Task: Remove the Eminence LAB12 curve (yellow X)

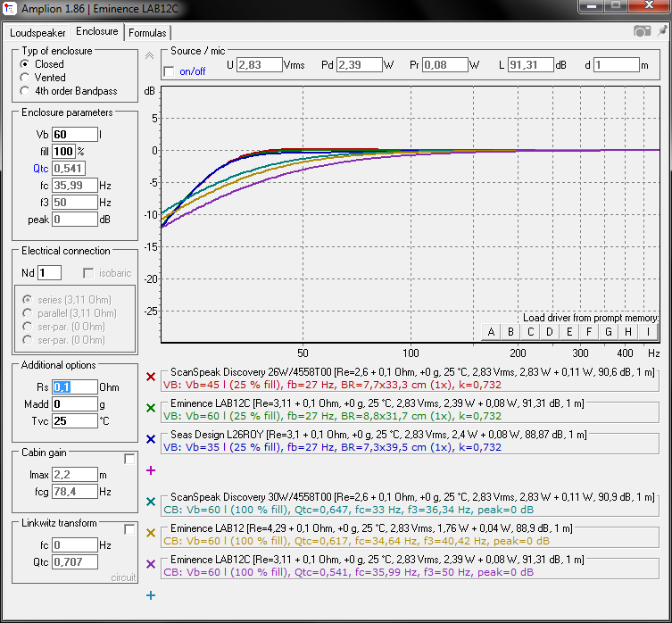Action: 151,533
